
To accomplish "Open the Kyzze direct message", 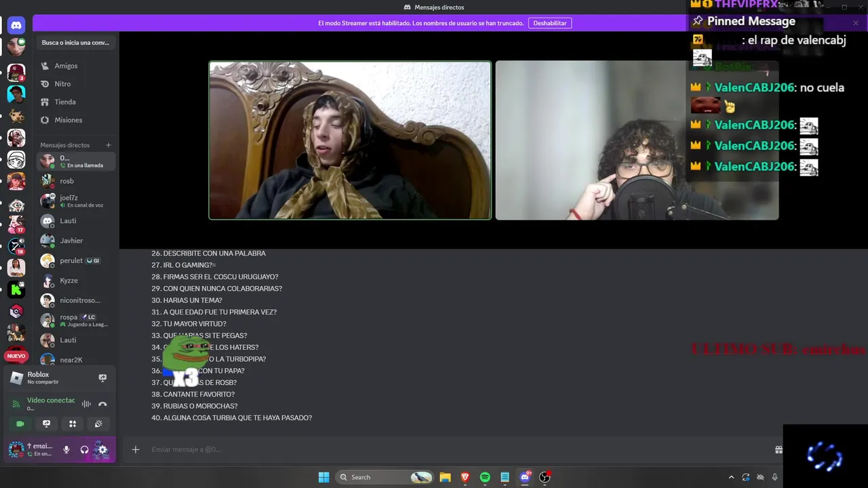I will pos(75,281).
